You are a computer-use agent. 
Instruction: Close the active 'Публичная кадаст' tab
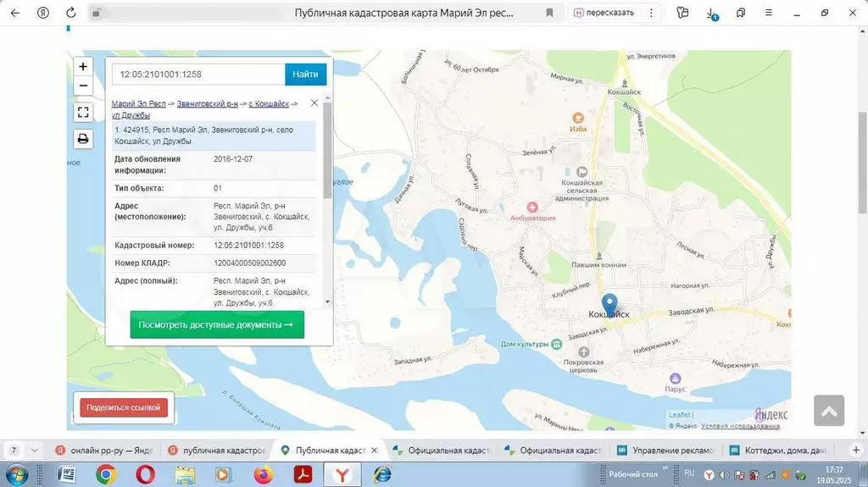click(x=374, y=451)
